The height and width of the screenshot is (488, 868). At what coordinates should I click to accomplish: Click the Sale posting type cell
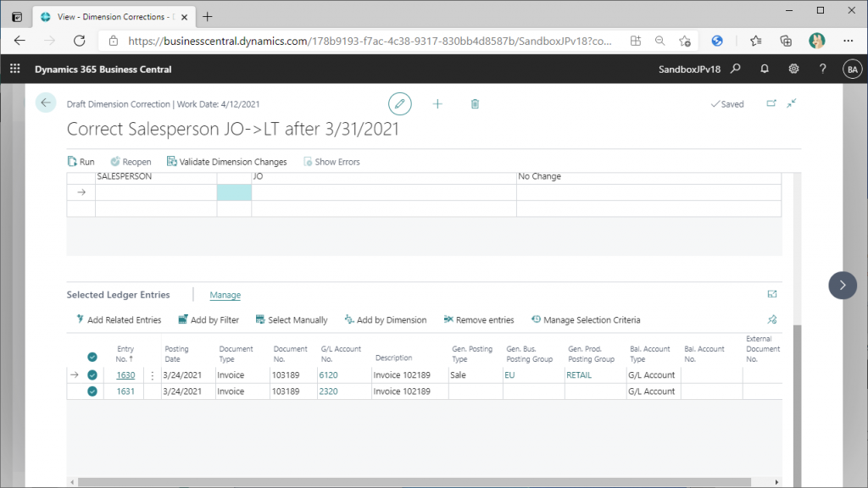point(476,375)
